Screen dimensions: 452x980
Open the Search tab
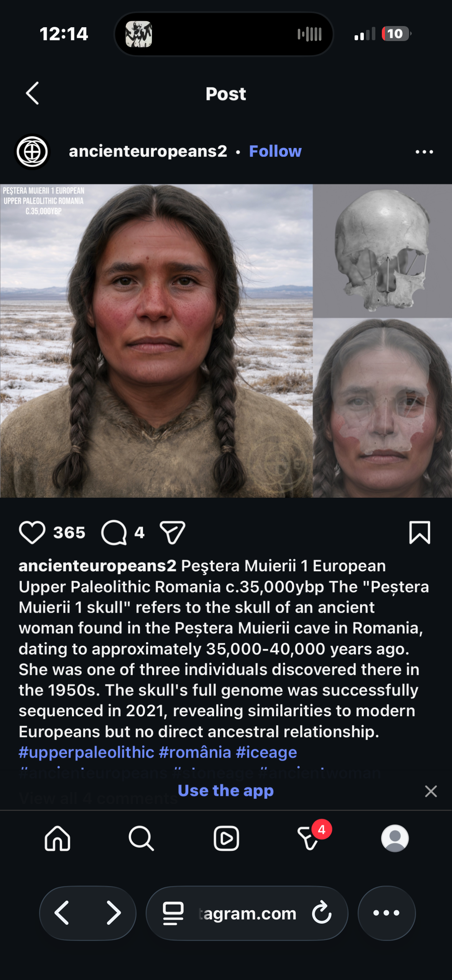141,838
